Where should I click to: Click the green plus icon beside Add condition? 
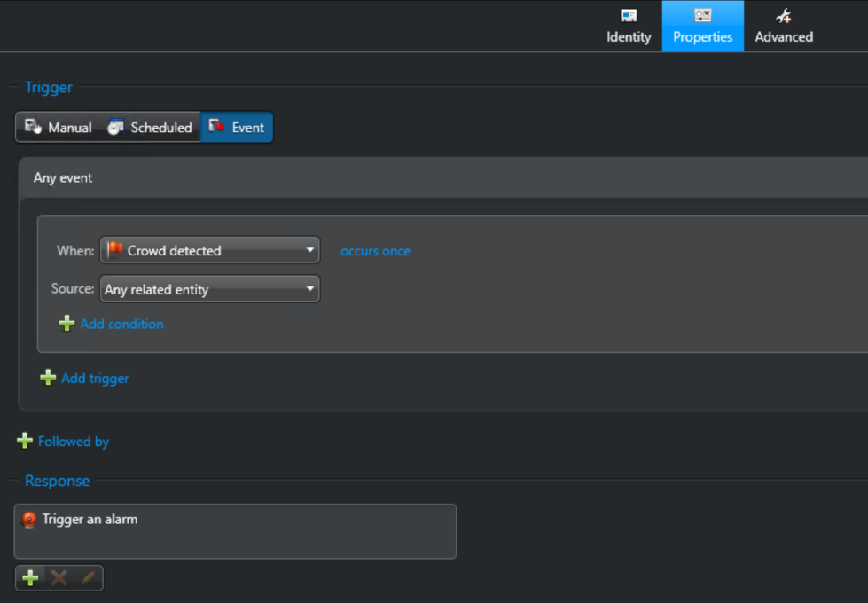pyautogui.click(x=66, y=325)
